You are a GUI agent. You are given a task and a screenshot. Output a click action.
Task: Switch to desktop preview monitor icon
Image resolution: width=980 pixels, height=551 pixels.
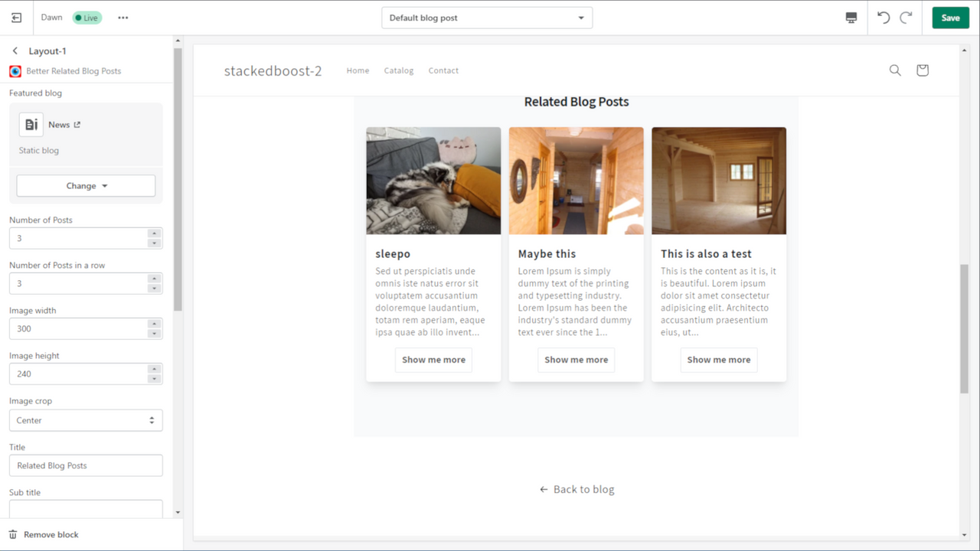click(851, 18)
